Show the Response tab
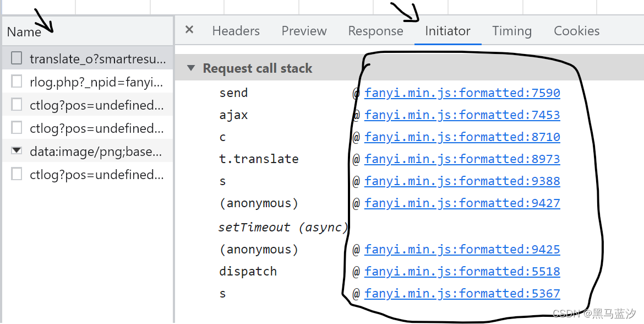Image resolution: width=644 pixels, height=324 pixels. coord(375,31)
